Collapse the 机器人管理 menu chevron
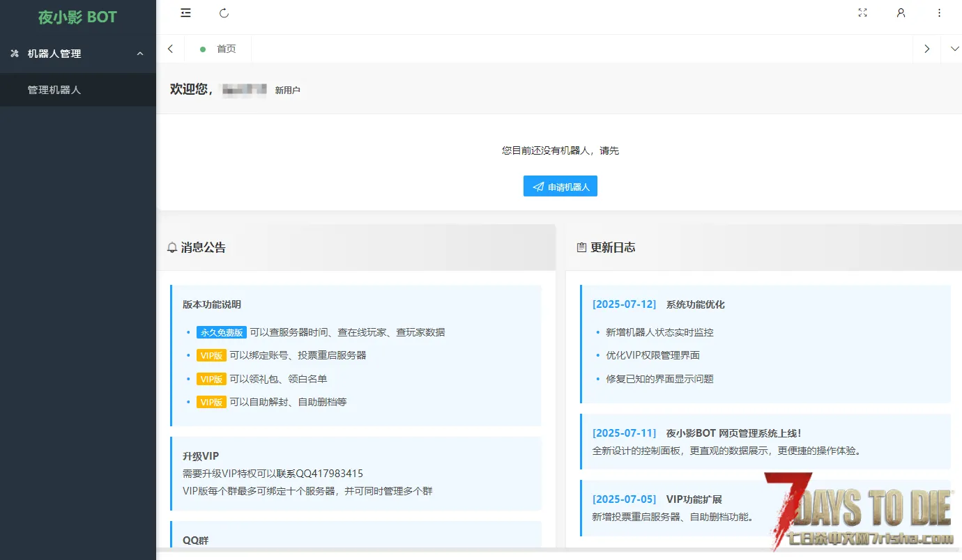This screenshot has height=560, width=962. point(140,54)
